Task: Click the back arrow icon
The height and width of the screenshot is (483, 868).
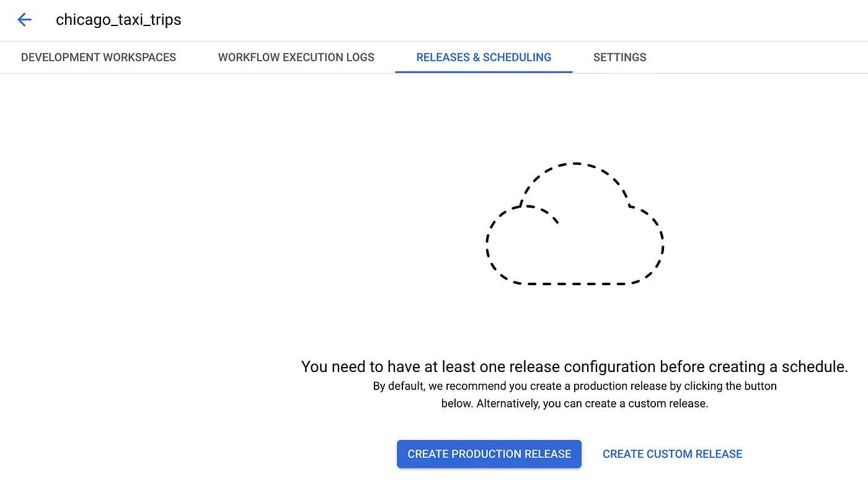Action: [x=24, y=20]
